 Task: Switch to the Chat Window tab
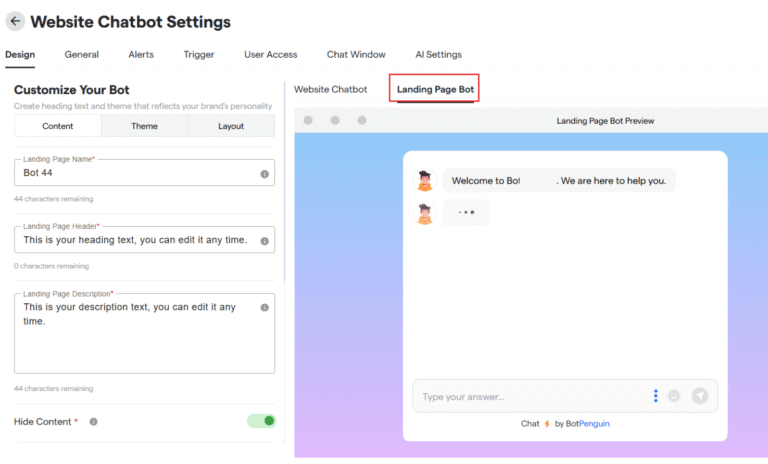(356, 54)
